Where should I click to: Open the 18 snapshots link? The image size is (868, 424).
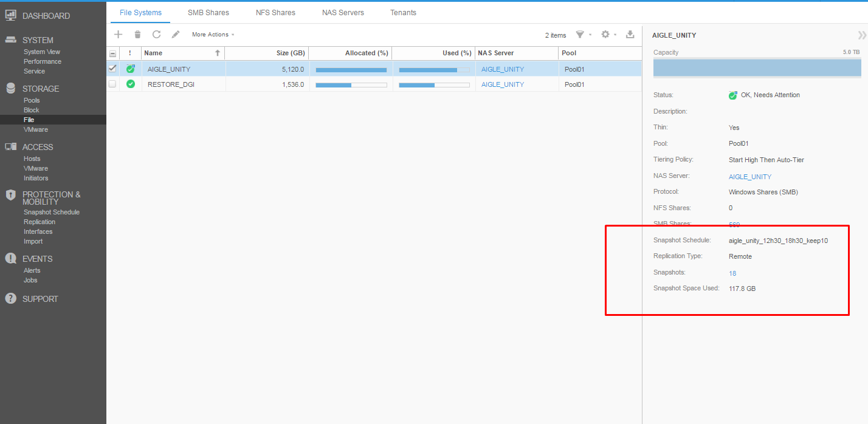pyautogui.click(x=732, y=273)
